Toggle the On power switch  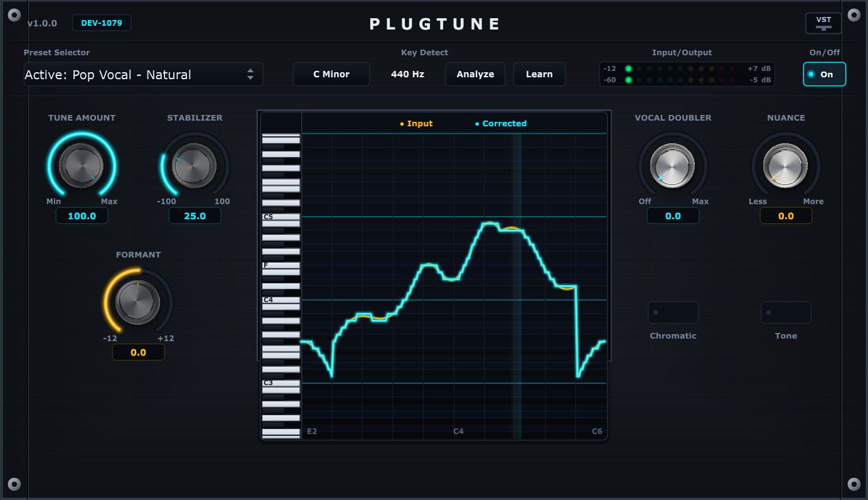pos(824,74)
